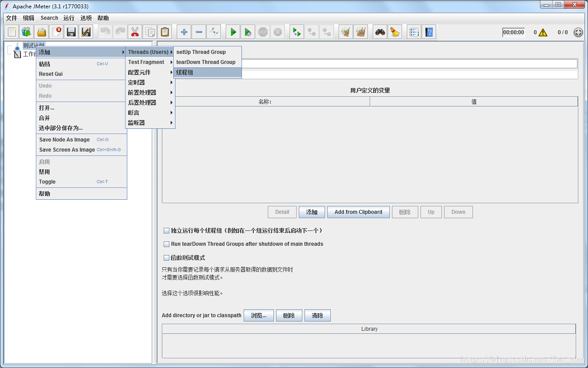Image resolution: width=588 pixels, height=368 pixels.
Task: Click the Cut scissors icon
Action: [135, 32]
